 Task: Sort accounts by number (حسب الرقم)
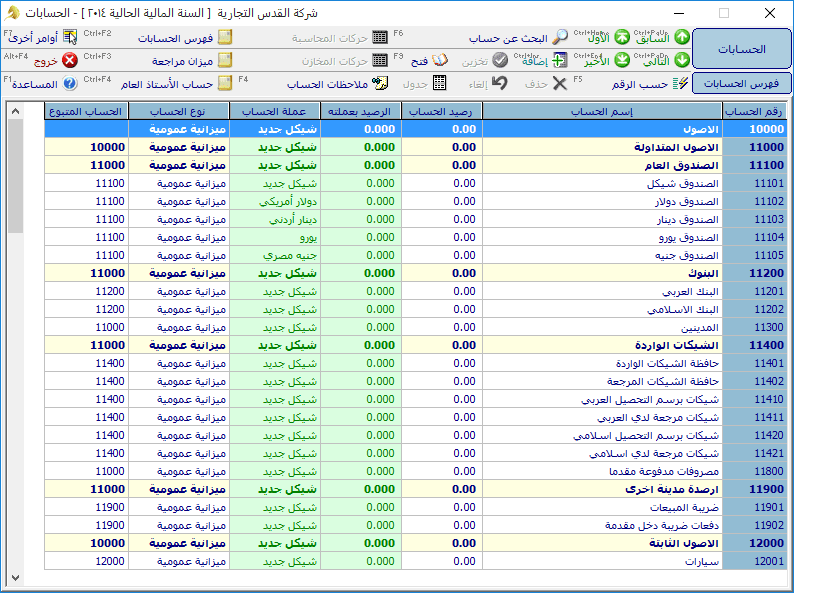(x=680, y=84)
